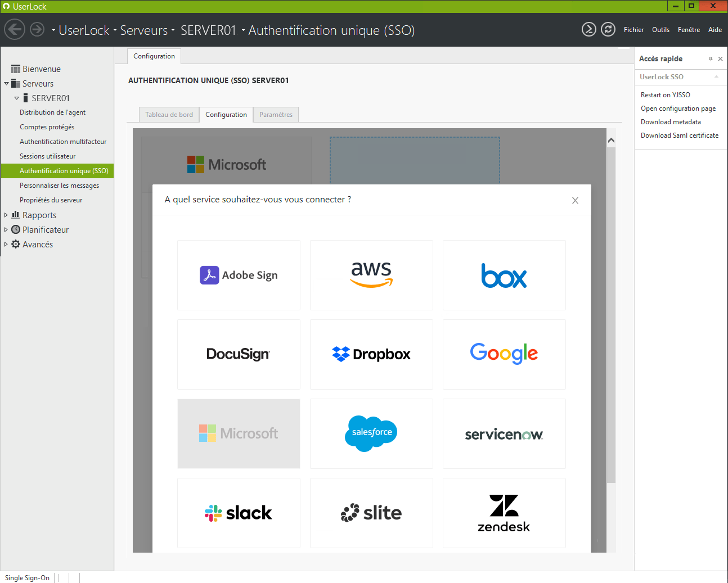Select Authentification unique (SSO) item

[57, 171]
